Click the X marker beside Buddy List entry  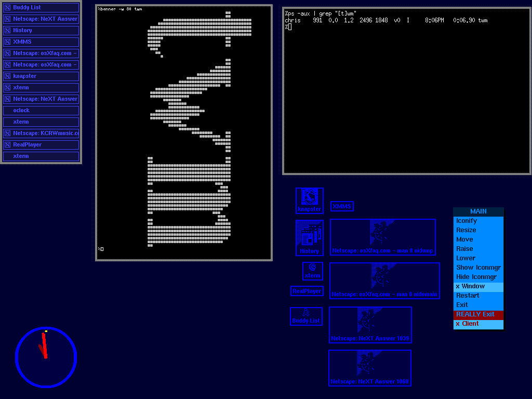[x=7, y=7]
